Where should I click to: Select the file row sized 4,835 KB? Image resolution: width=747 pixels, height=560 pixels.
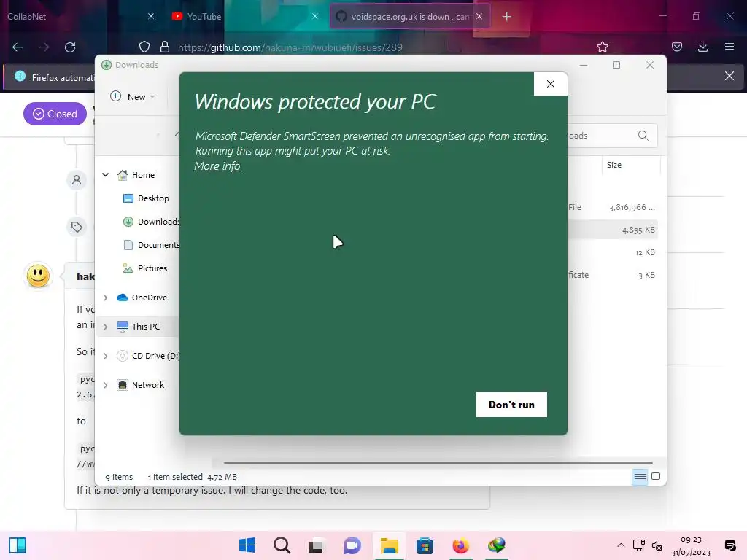[613, 230]
